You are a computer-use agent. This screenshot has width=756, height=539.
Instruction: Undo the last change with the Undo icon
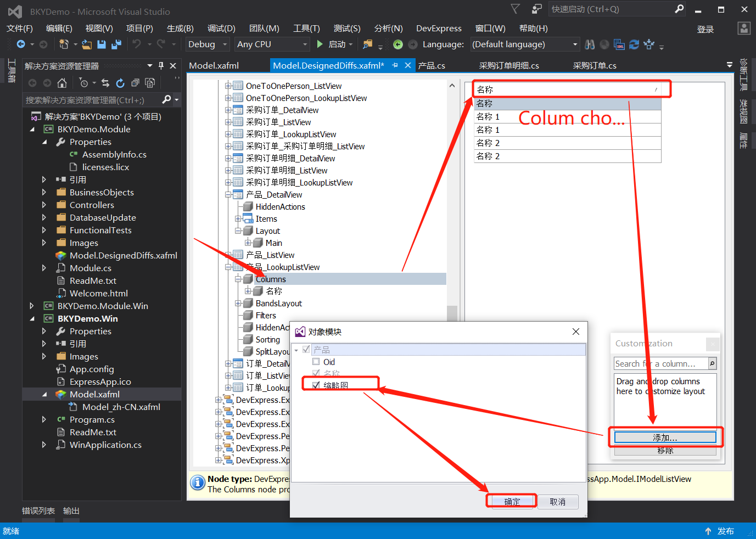coord(137,44)
